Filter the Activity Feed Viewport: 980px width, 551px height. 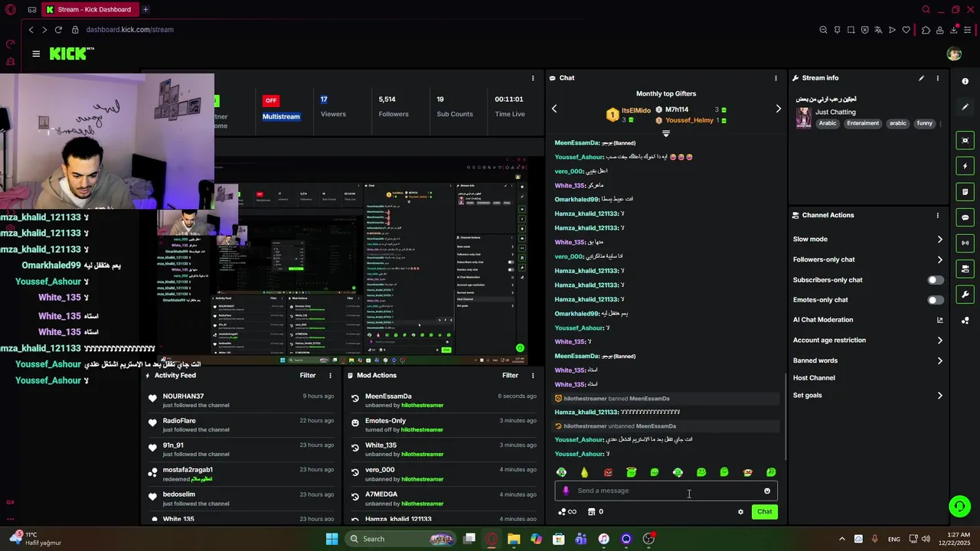pos(308,376)
